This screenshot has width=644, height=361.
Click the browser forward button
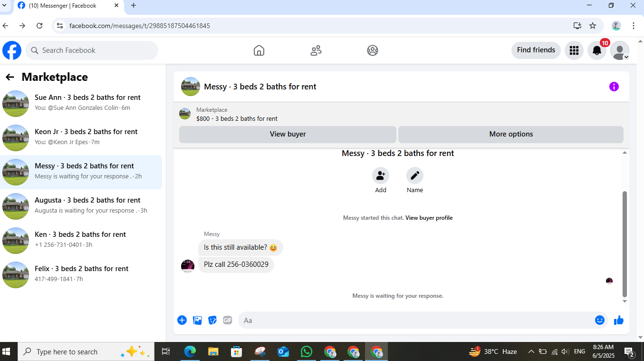(x=22, y=26)
